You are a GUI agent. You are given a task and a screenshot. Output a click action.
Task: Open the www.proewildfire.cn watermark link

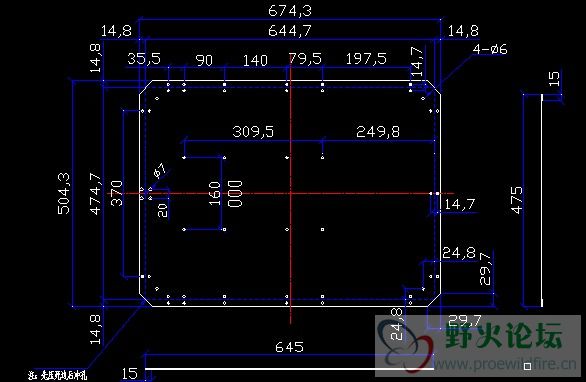pos(505,363)
